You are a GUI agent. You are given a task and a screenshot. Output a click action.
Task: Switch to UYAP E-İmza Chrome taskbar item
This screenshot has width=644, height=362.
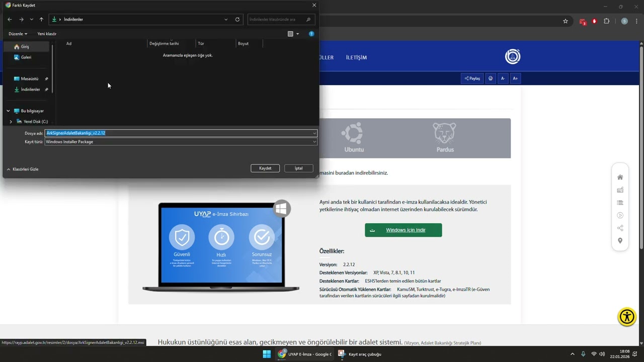tap(305, 354)
